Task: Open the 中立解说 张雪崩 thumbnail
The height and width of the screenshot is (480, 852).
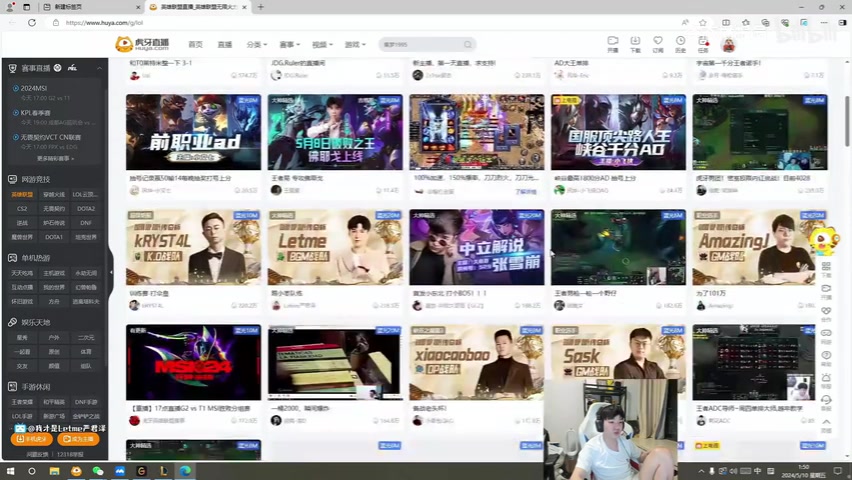Action: tap(477, 247)
